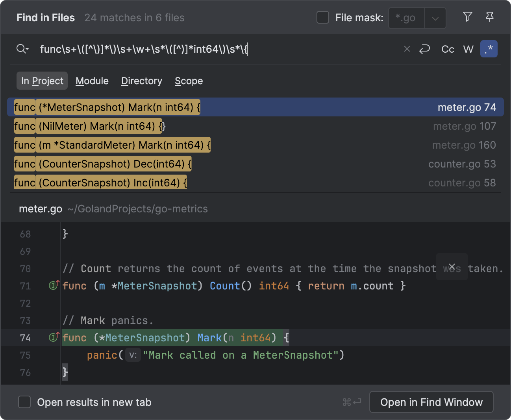Select the Scope tab
This screenshot has height=420, width=511.
189,81
